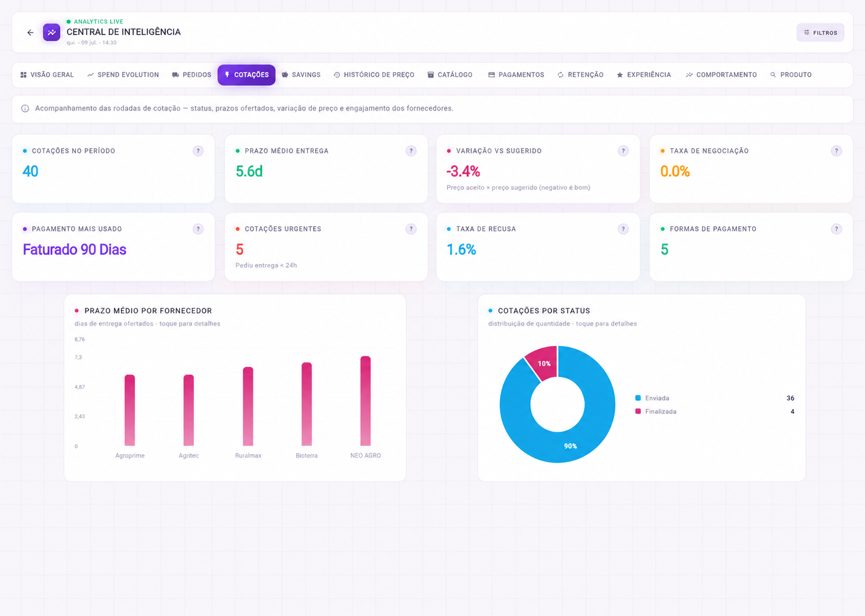Click the Enviada legend blue swatch
The height and width of the screenshot is (616, 865).
[638, 398]
